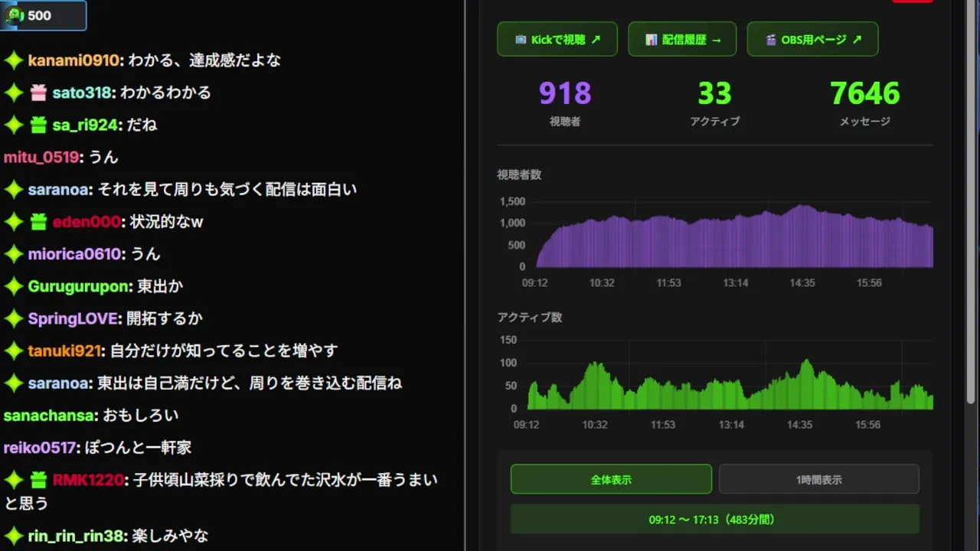This screenshot has width=980, height=551.
Task: Click message 自分だけが知ってることを増やす
Action: [x=224, y=350]
